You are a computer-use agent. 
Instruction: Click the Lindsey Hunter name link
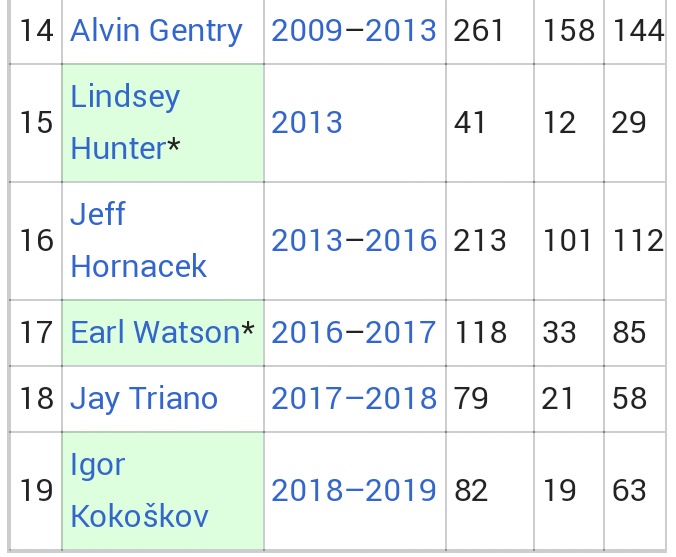(x=124, y=122)
